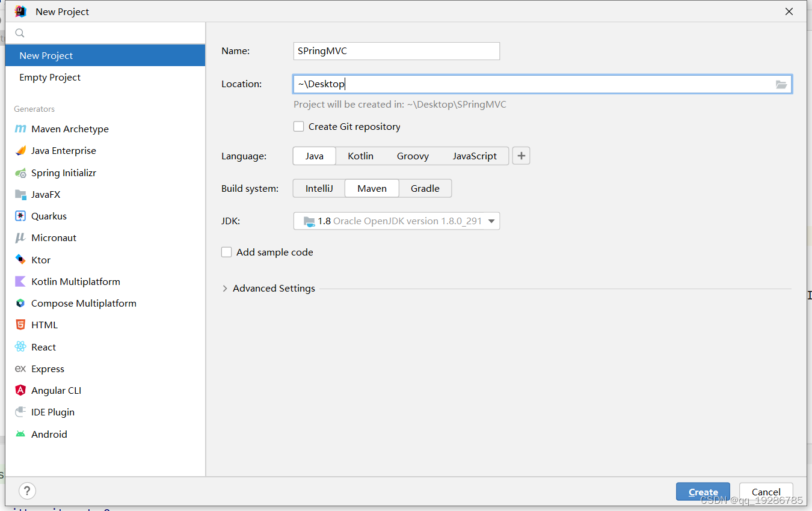Image resolution: width=812 pixels, height=511 pixels.
Task: Browse location with the folder icon
Action: [x=781, y=85]
